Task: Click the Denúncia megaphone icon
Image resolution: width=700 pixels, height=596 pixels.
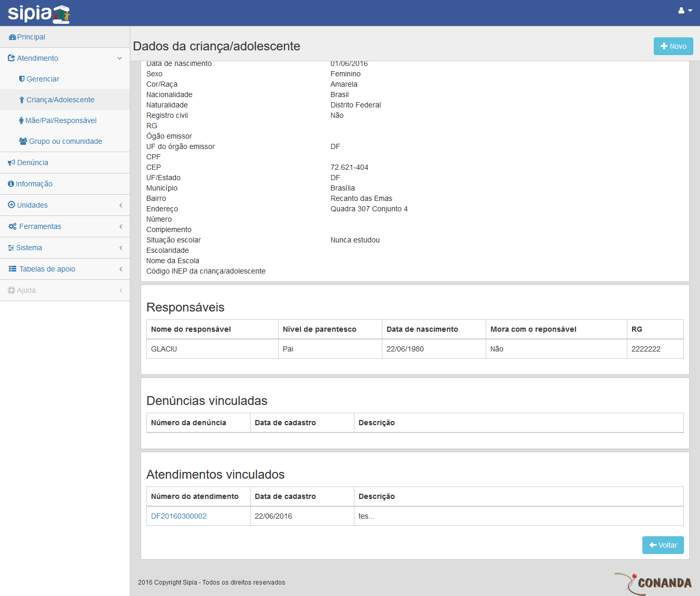Action: 11,162
